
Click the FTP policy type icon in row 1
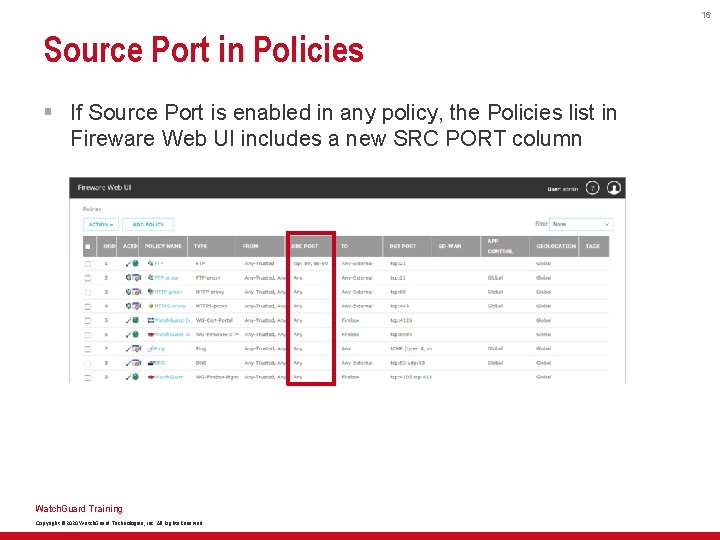pos(150,264)
